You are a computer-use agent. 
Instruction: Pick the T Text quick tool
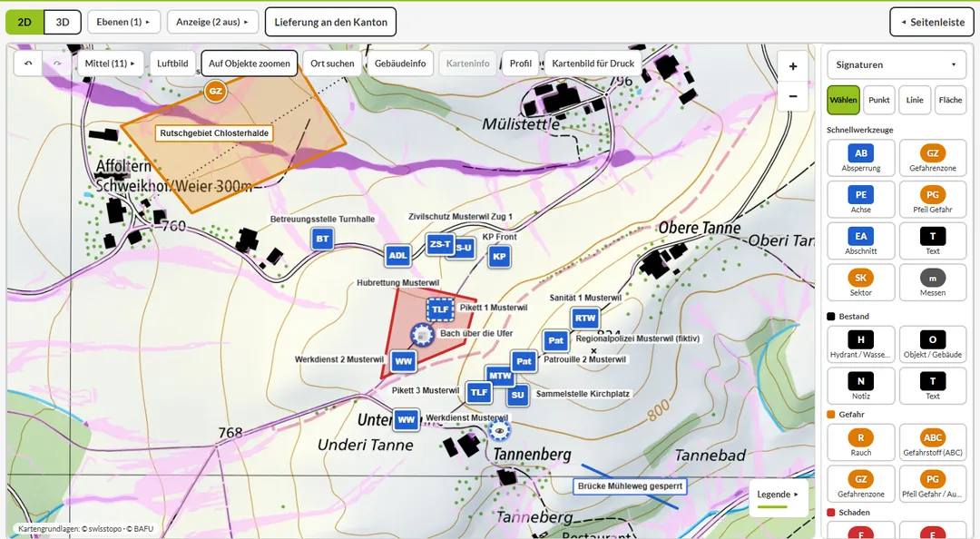[933, 240]
